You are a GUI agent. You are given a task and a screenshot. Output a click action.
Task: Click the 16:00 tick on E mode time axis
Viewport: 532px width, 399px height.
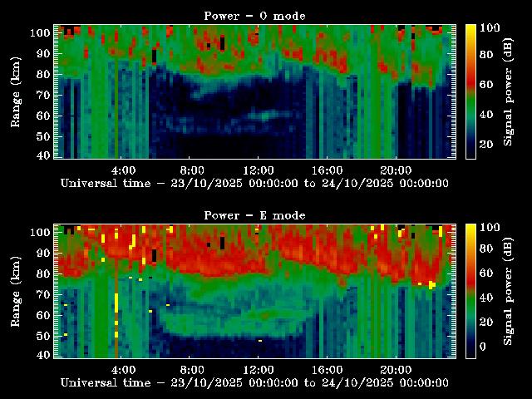(327, 368)
